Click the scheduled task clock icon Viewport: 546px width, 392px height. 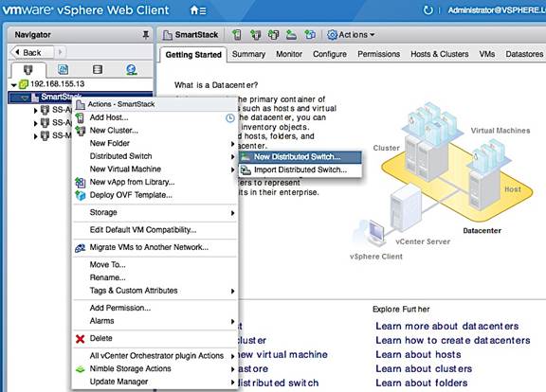point(229,118)
